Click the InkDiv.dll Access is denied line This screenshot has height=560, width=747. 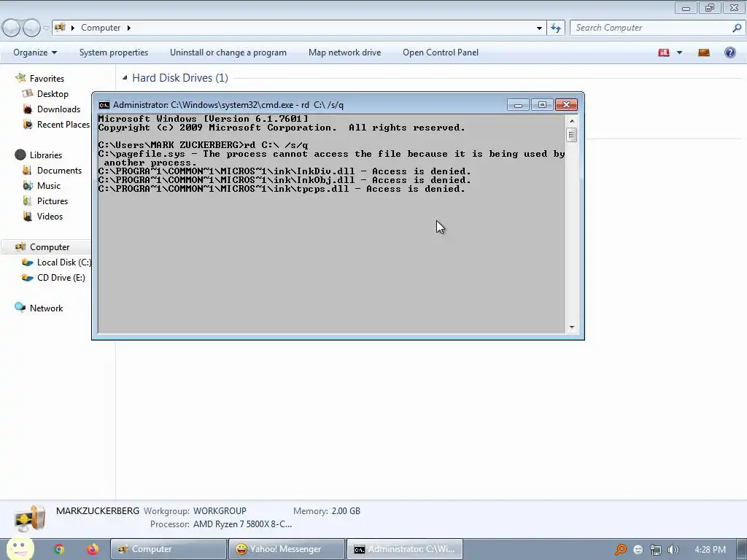pos(285,171)
